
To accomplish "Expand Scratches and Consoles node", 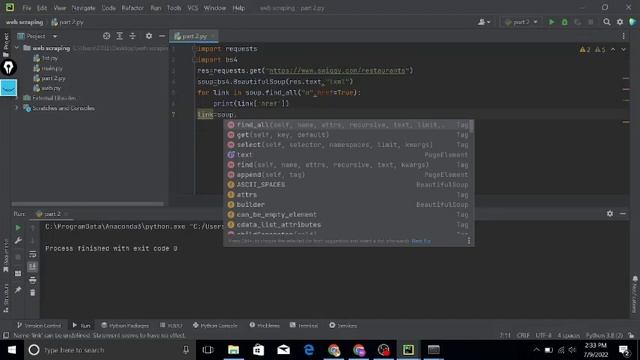I will [x=17, y=108].
